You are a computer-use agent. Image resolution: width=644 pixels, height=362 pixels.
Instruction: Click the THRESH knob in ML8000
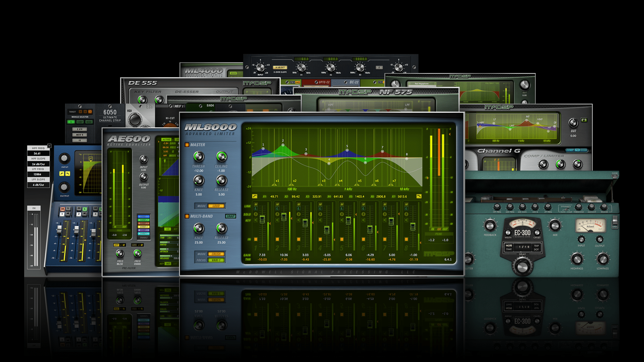point(199,156)
